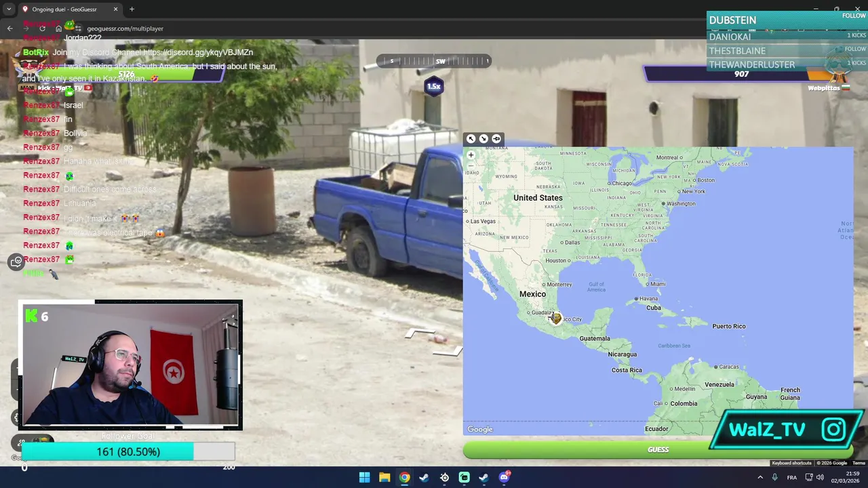Expand the browser tab search dropdown

tap(8, 9)
